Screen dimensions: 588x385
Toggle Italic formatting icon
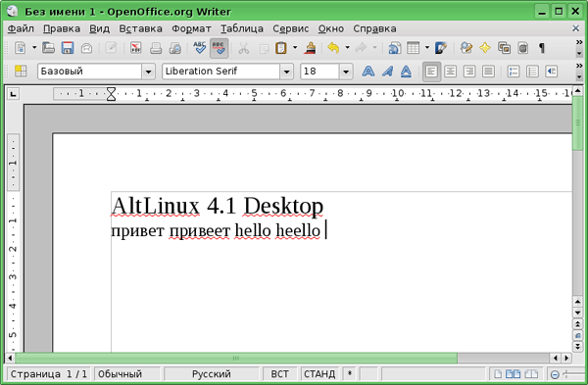point(387,72)
